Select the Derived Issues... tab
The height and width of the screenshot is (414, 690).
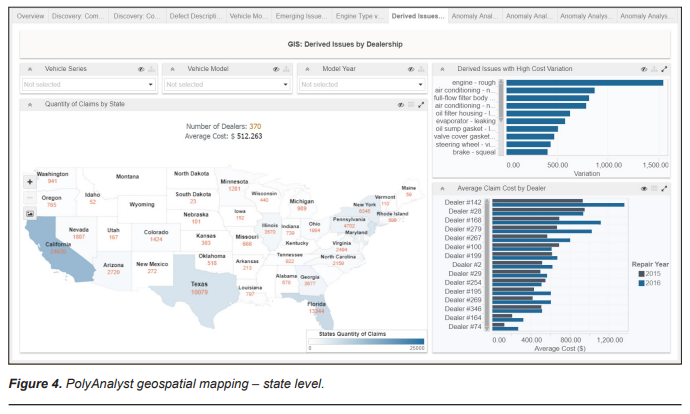(418, 16)
